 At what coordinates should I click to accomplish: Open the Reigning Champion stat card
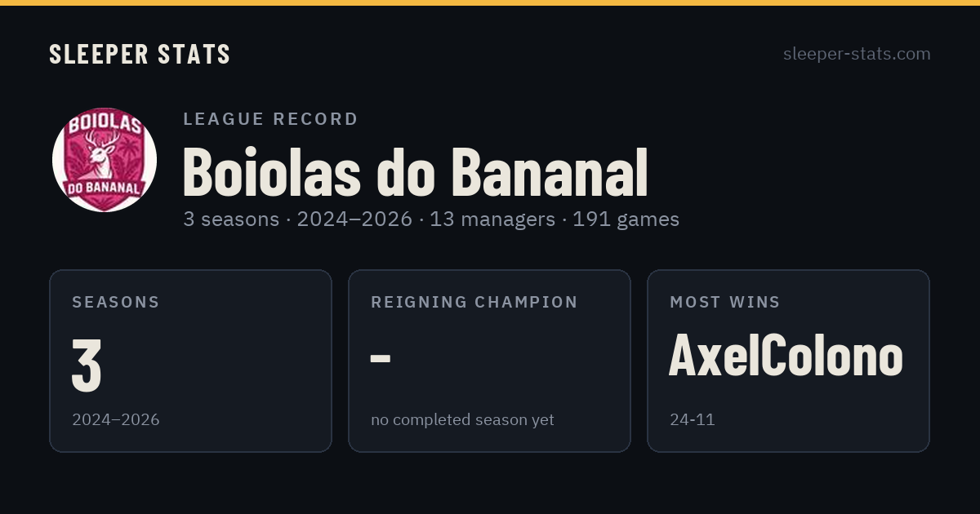[x=489, y=361]
